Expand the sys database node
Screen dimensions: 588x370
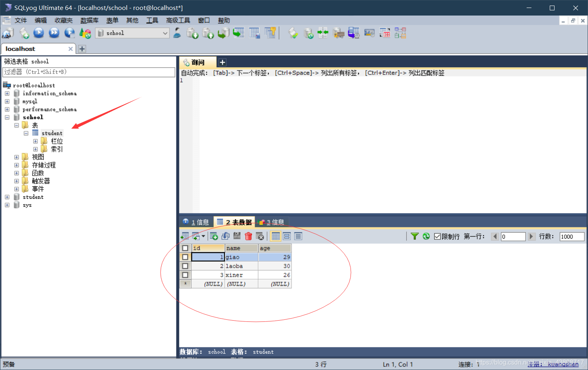pos(7,205)
